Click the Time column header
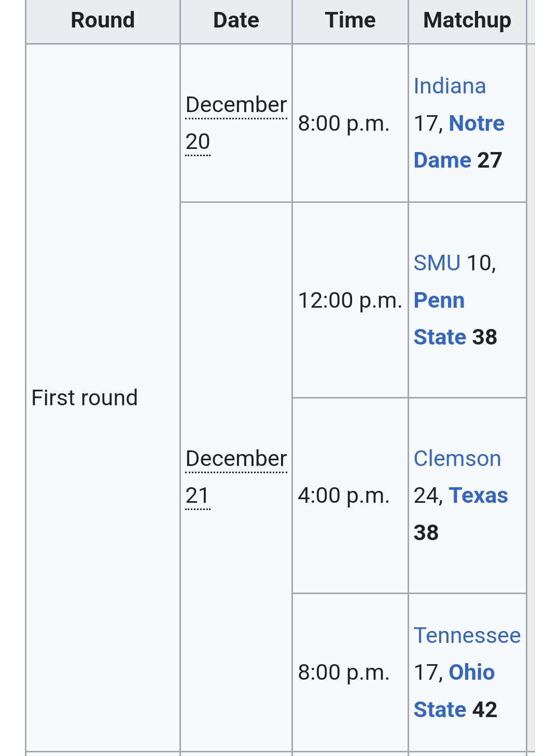Image resolution: width=560 pixels, height=756 pixels. click(x=350, y=20)
